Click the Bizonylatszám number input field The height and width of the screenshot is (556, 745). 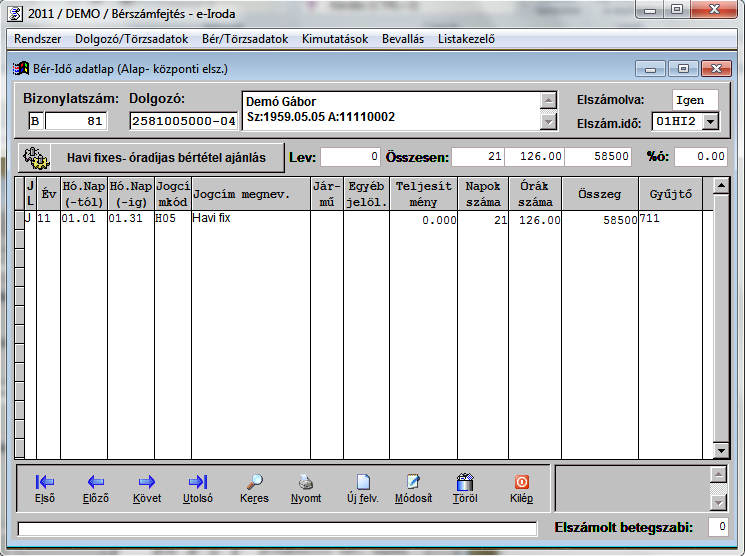pos(76,121)
